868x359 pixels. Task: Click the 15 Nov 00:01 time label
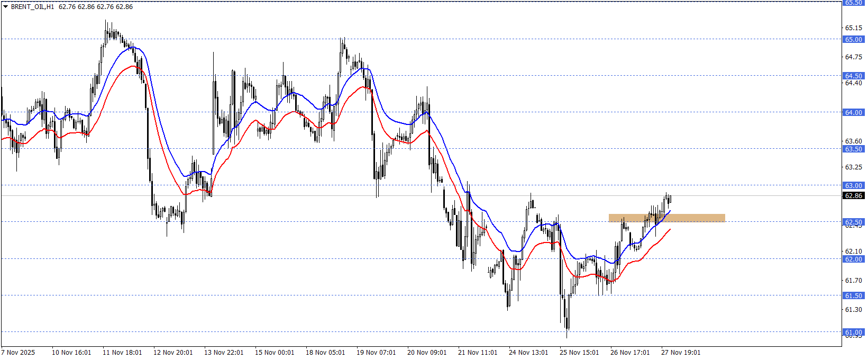tap(275, 352)
